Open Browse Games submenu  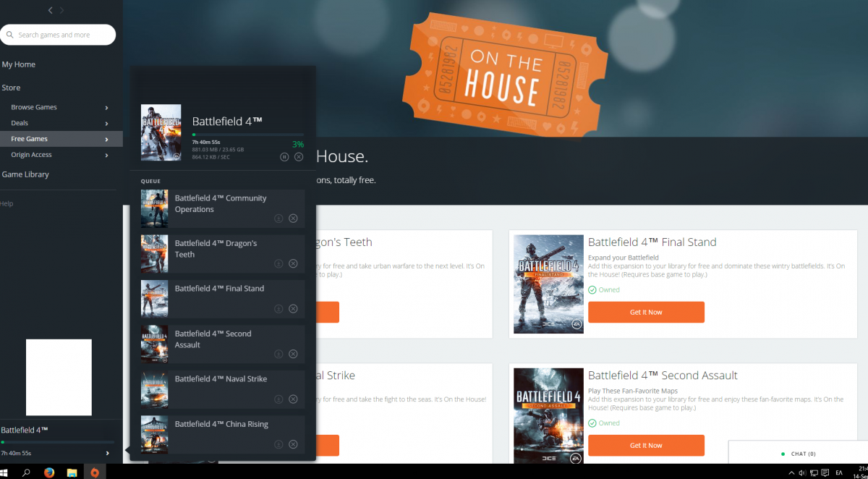coord(34,107)
